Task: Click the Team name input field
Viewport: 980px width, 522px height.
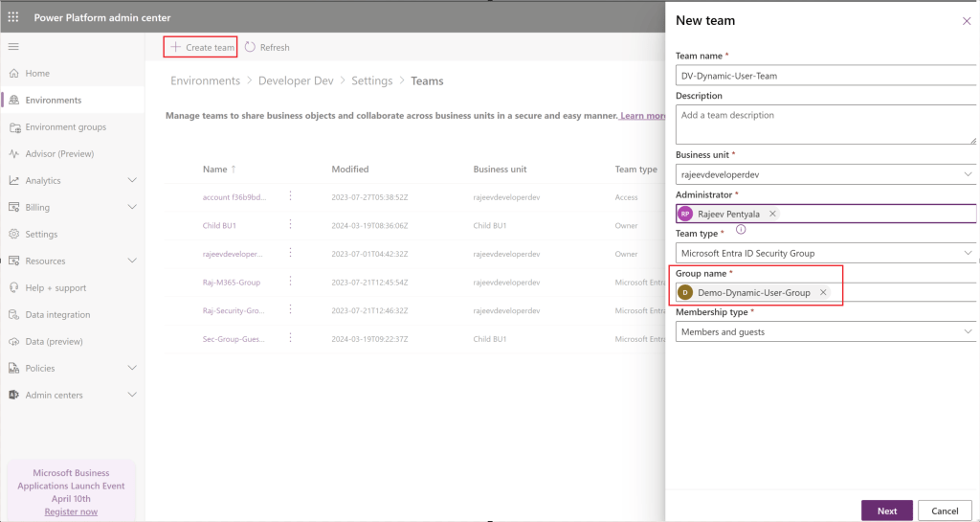Action: pos(825,75)
